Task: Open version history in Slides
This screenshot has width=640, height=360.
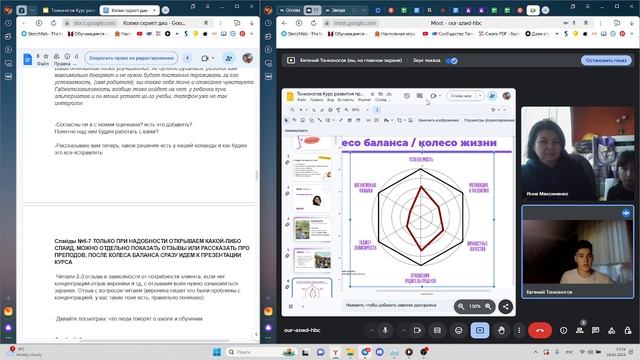Action: pyautogui.click(x=407, y=96)
